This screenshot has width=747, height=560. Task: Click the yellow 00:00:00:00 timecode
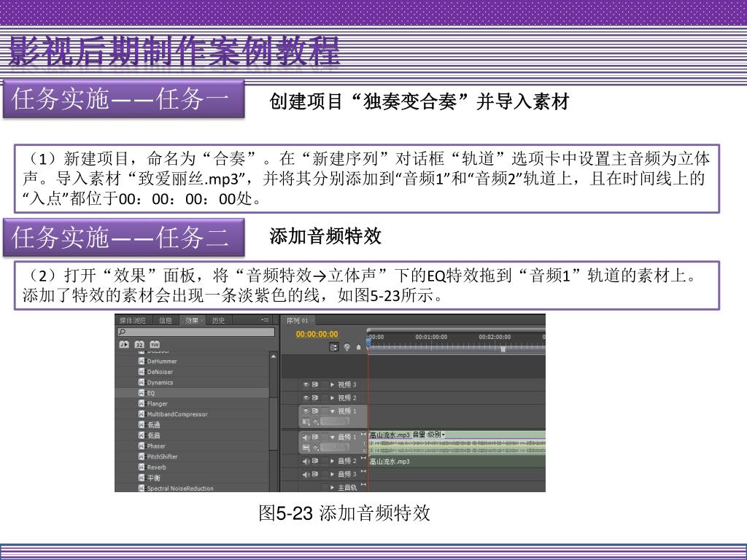click(x=317, y=334)
